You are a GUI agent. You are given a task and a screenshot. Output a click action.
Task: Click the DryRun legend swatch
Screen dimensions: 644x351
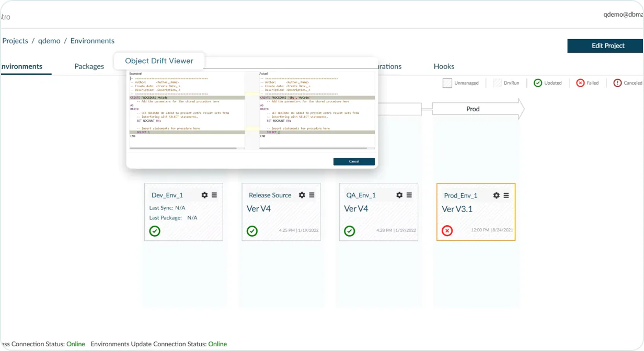497,83
